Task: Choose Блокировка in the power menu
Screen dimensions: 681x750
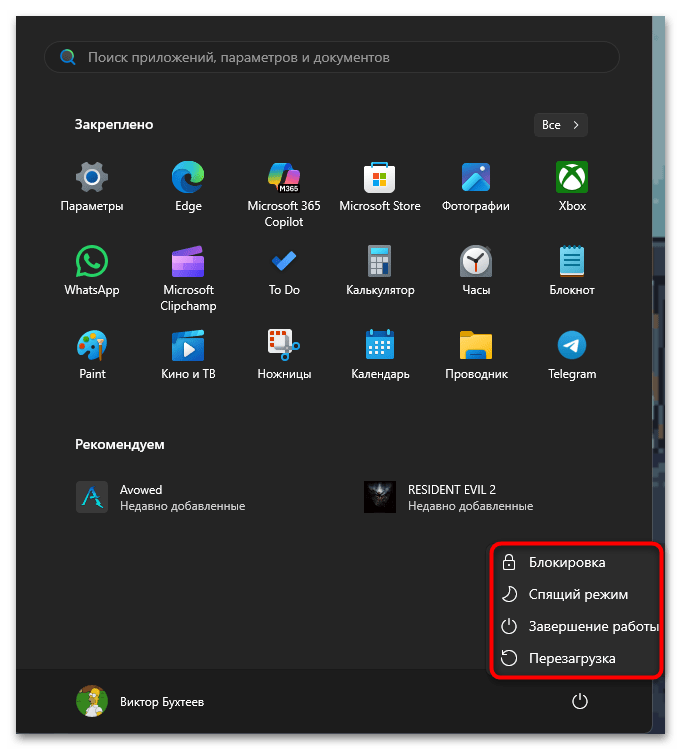Action: (x=575, y=562)
